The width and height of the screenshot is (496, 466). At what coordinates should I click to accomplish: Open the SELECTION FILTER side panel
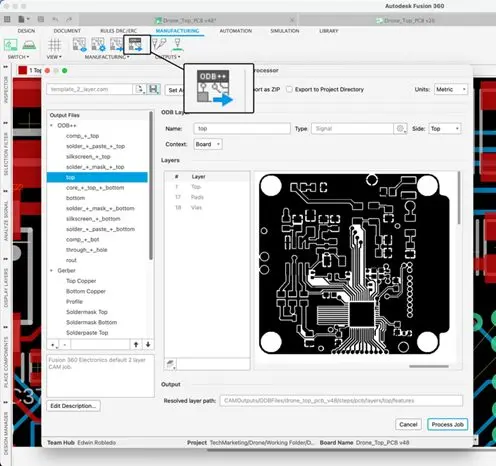[x=6, y=154]
